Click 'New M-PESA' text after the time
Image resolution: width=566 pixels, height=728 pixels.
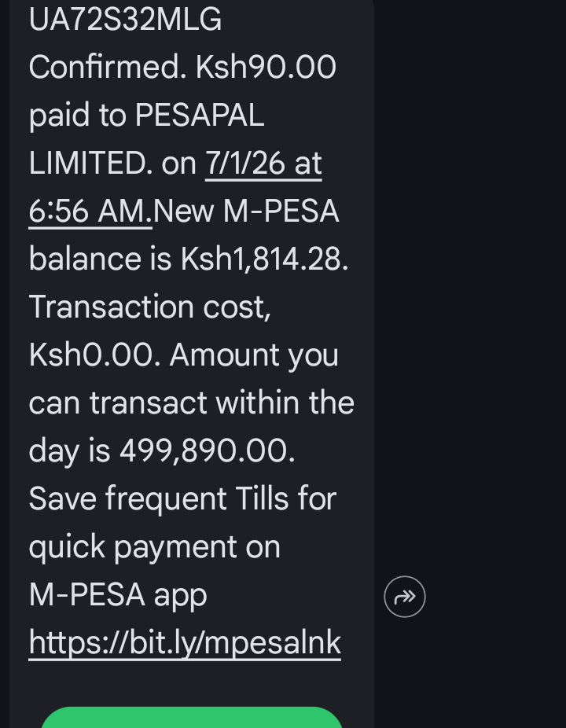tap(246, 211)
